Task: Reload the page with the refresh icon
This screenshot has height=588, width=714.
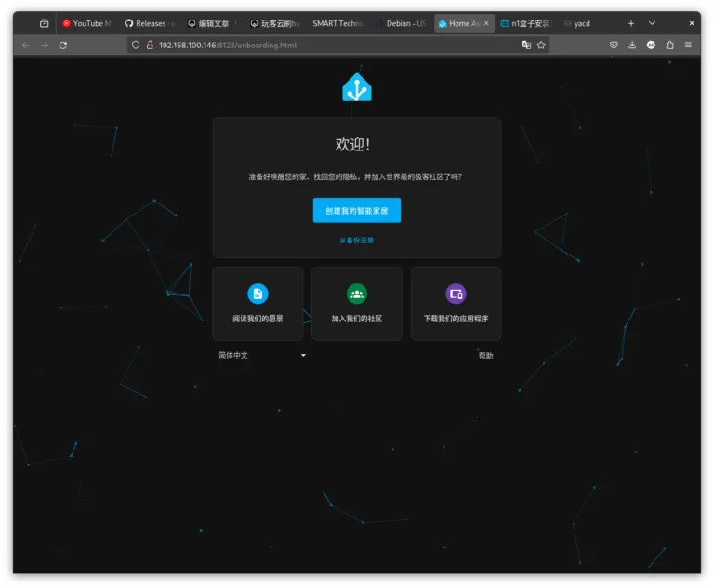Action: pyautogui.click(x=63, y=46)
